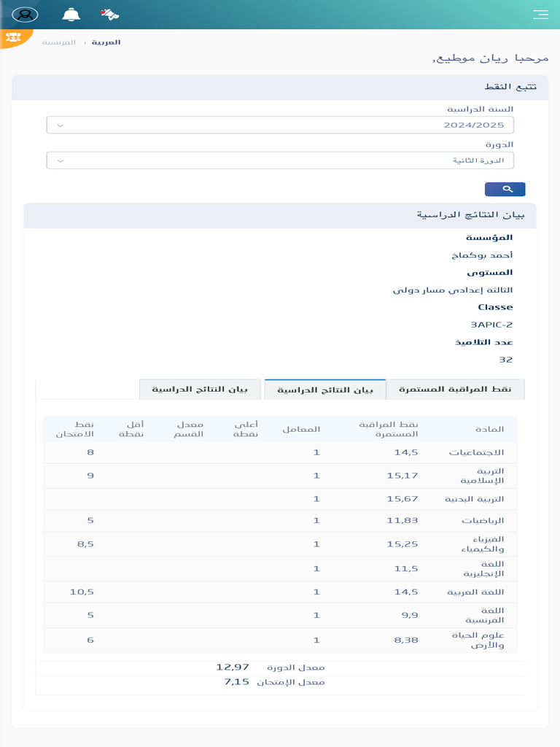The height and width of the screenshot is (747, 560).
Task: Click the بيان النتائج الدراسية section header
Action: (280, 215)
